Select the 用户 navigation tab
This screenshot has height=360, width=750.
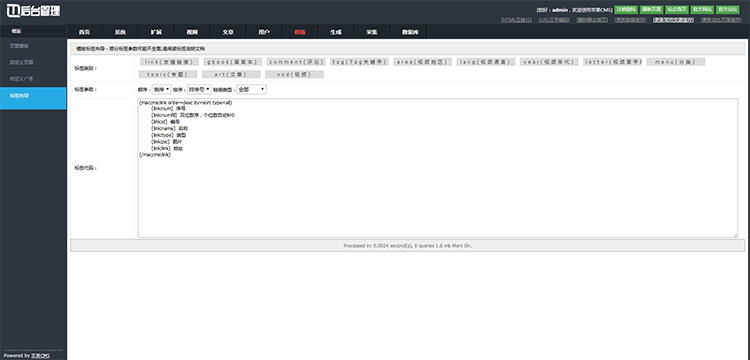[264, 32]
